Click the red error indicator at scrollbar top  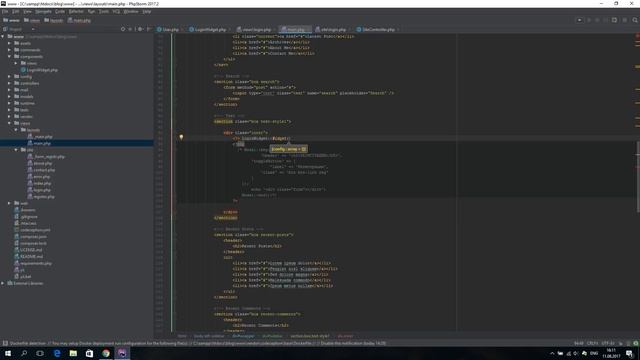637,36
